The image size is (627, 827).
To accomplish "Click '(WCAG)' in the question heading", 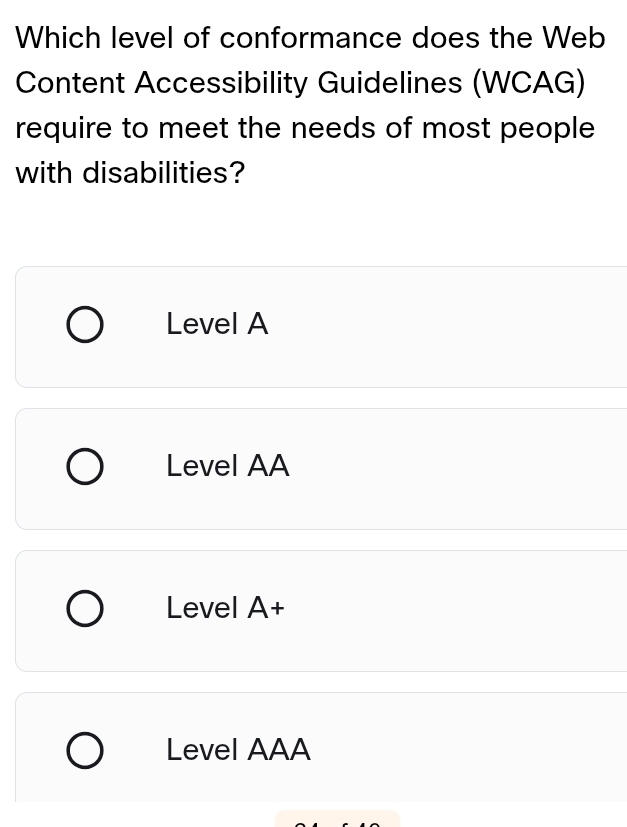I will click(x=529, y=83).
